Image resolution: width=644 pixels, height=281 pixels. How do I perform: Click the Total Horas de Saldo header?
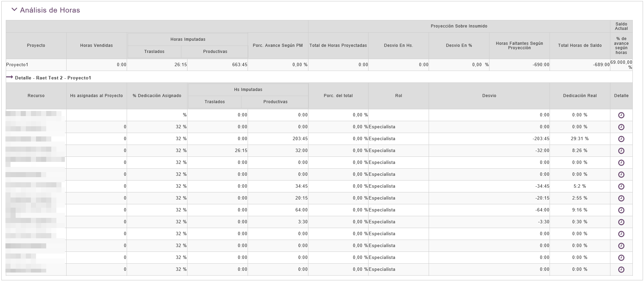pyautogui.click(x=580, y=45)
